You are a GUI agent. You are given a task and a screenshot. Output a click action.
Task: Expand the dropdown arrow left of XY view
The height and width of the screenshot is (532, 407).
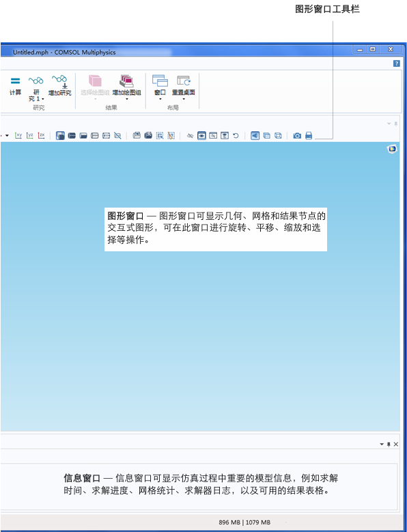(7, 136)
